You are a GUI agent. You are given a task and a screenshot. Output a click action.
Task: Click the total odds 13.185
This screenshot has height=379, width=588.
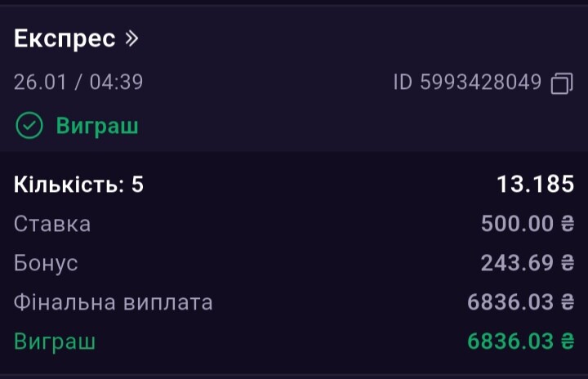535,185
